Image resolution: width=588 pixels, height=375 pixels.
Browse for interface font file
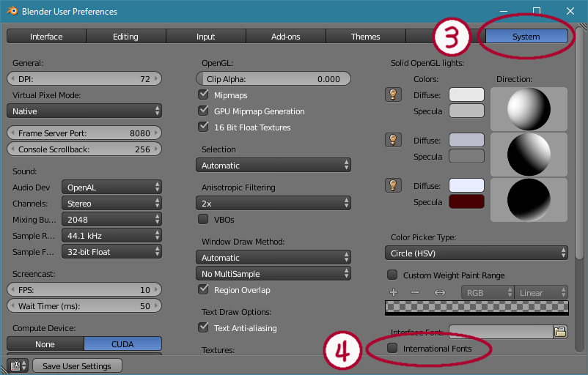click(561, 332)
